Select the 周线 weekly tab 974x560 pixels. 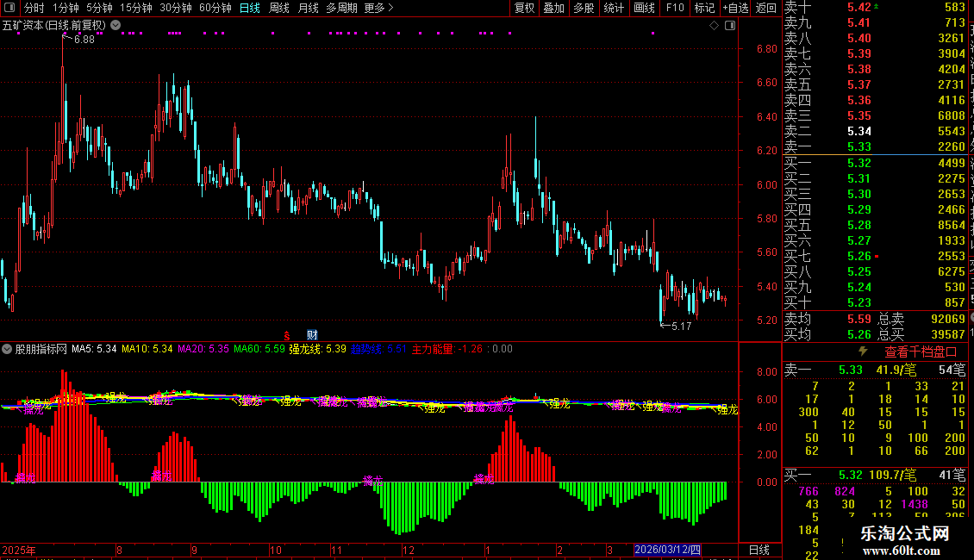pos(279,8)
